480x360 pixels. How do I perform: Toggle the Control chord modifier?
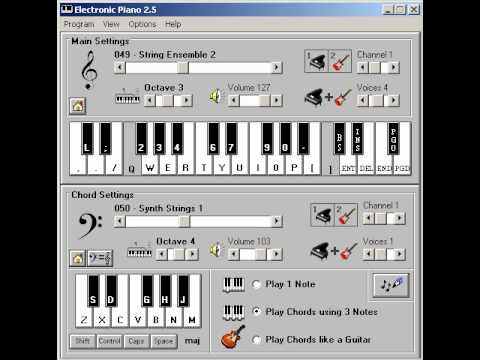[x=110, y=341]
